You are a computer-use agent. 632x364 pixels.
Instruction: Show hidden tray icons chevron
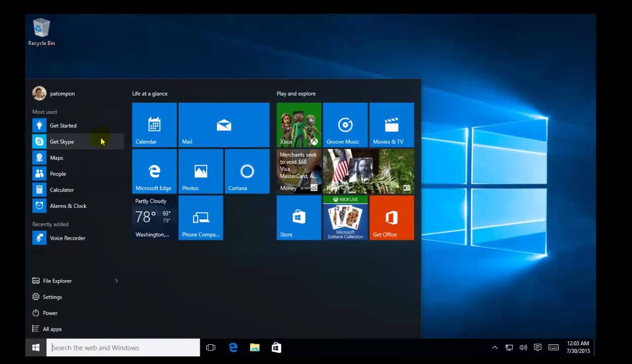pyautogui.click(x=494, y=348)
